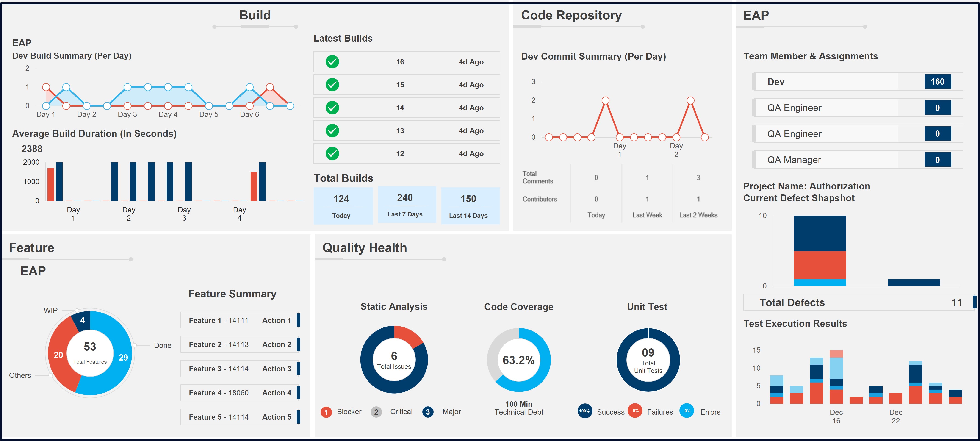
Task: Click the Dec 16 axis label
Action: tap(836, 416)
